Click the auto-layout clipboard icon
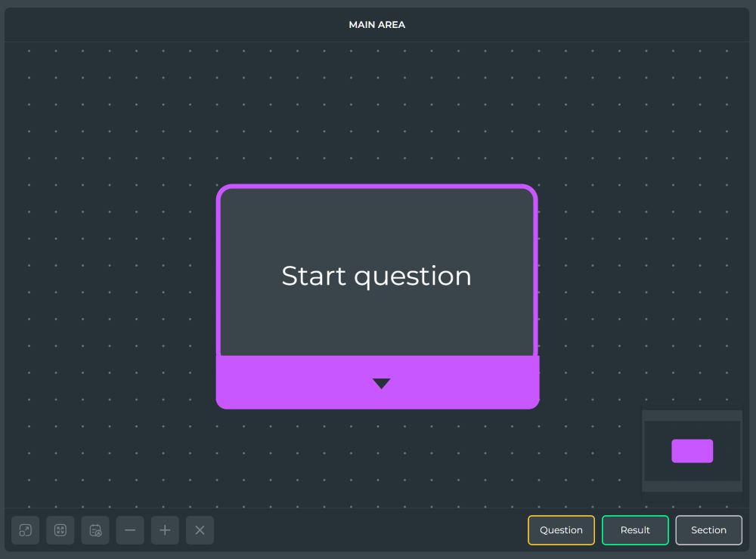756x559 pixels. point(95,530)
